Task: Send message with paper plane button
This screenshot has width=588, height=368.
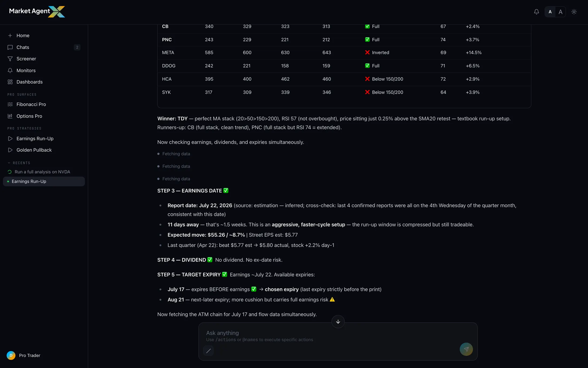Action: pos(466,349)
